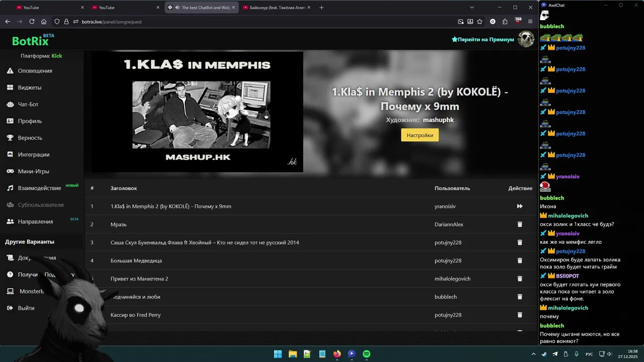Click artist name mashuphk

[438, 120]
